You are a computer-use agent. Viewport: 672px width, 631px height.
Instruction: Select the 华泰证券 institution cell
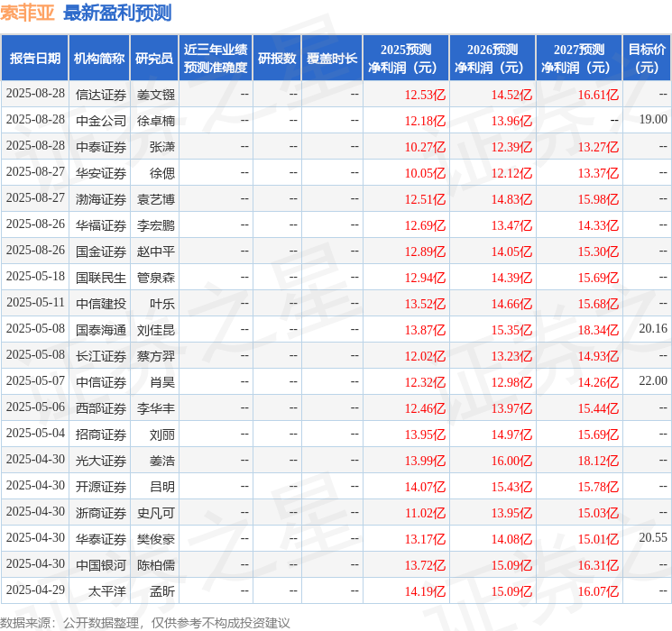pyautogui.click(x=101, y=539)
